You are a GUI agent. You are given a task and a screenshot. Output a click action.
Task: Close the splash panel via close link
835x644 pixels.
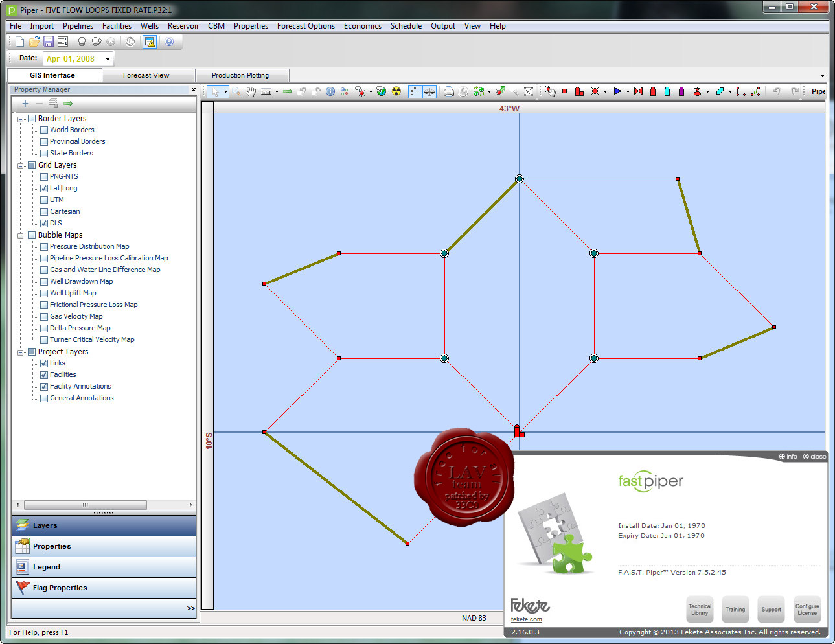click(814, 457)
